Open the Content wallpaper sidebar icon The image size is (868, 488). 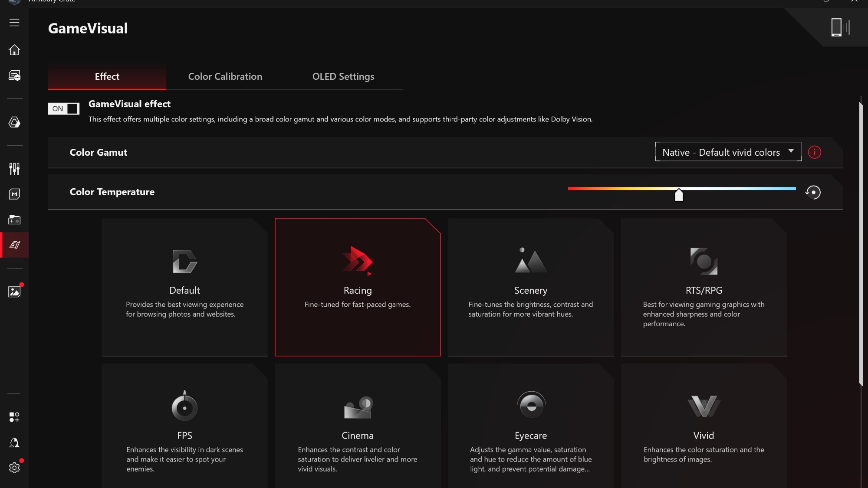14,291
